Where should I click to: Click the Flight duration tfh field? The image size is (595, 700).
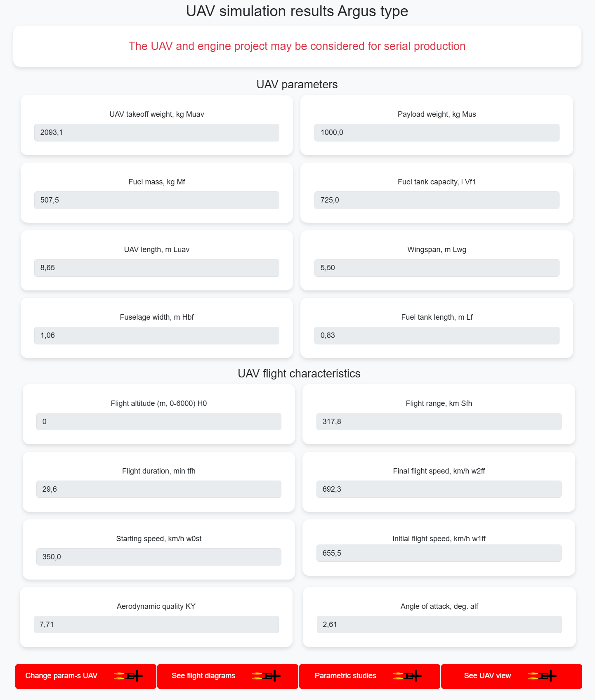click(x=159, y=489)
